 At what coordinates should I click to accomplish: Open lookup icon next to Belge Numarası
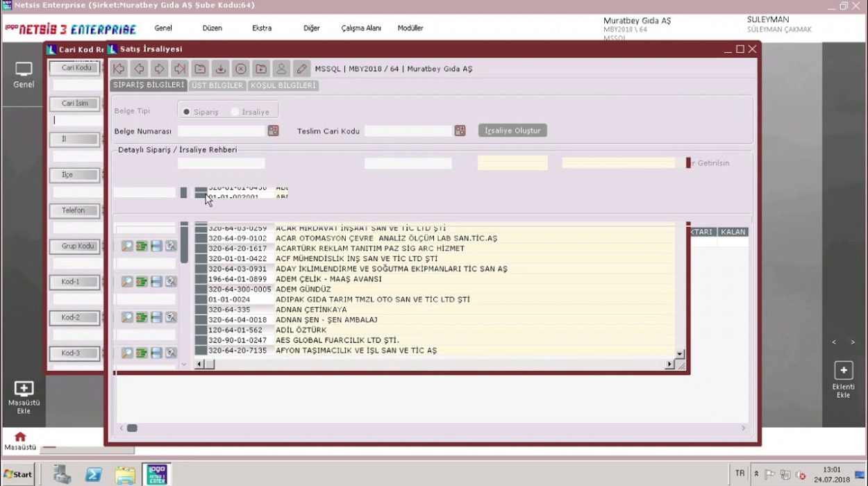[x=273, y=131]
